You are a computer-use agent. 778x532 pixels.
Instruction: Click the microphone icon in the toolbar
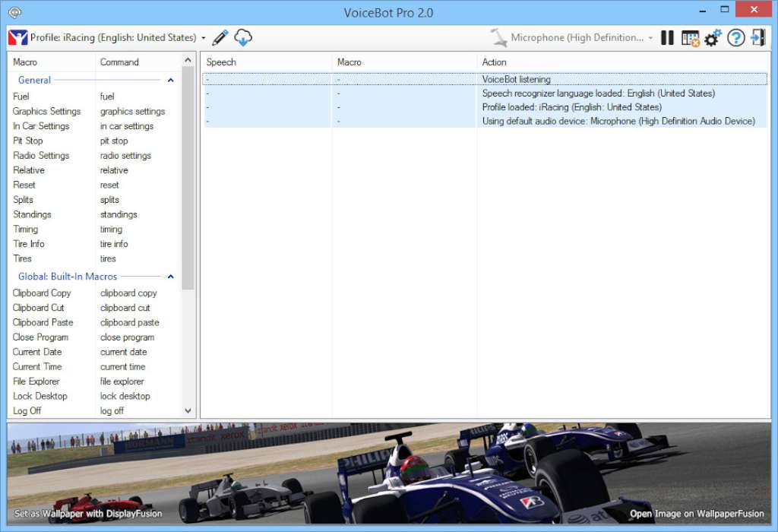tap(498, 36)
